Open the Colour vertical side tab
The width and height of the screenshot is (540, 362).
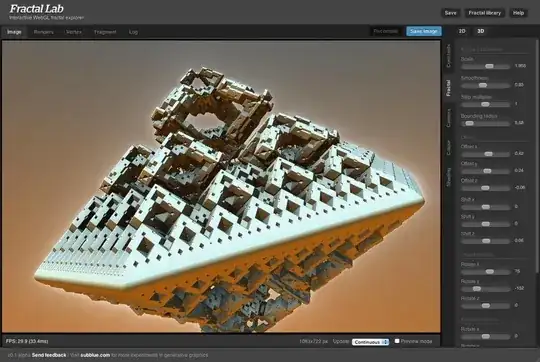click(448, 147)
